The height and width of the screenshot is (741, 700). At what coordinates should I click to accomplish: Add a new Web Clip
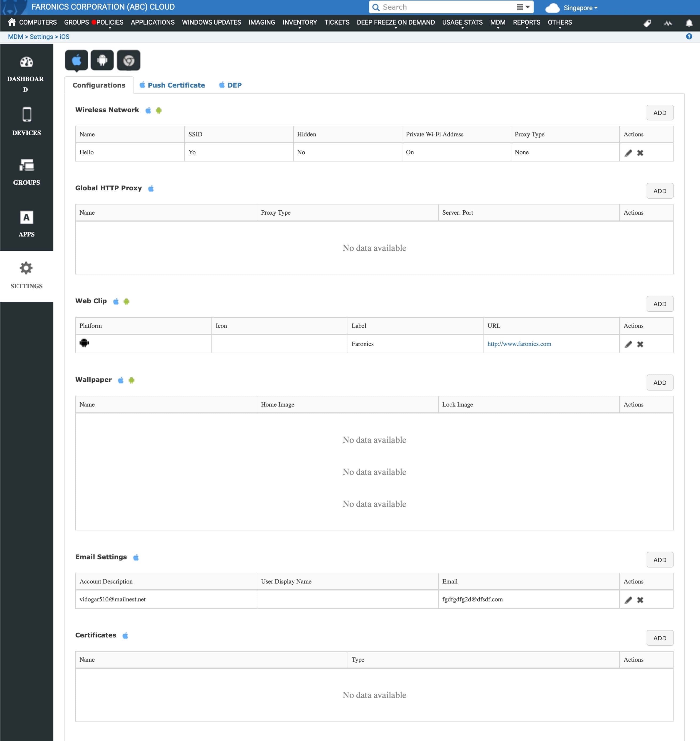[659, 304]
